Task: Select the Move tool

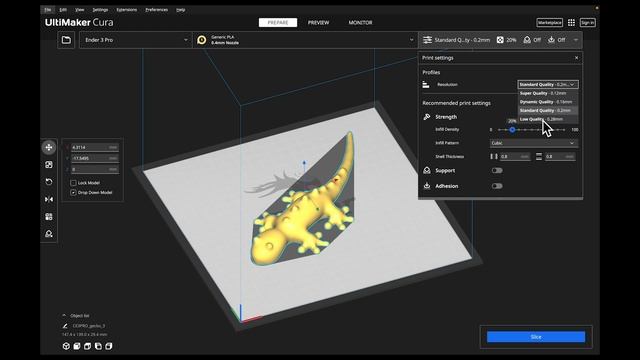Action: [49, 147]
